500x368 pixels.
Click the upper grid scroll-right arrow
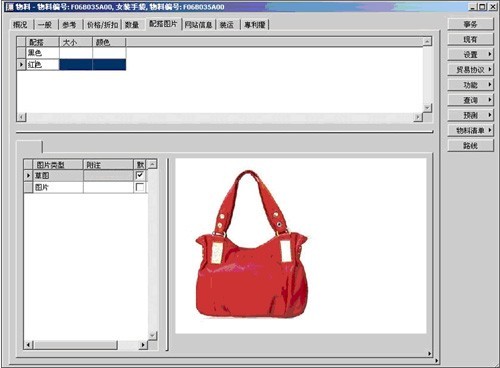click(x=418, y=117)
